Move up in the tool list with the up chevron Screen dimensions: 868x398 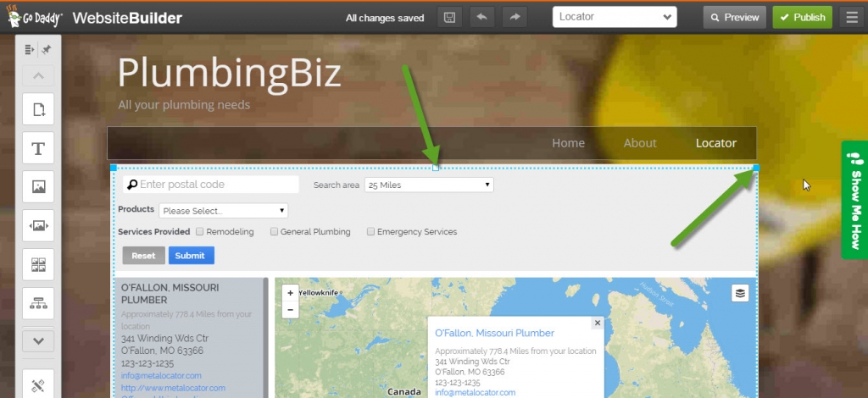(x=38, y=75)
